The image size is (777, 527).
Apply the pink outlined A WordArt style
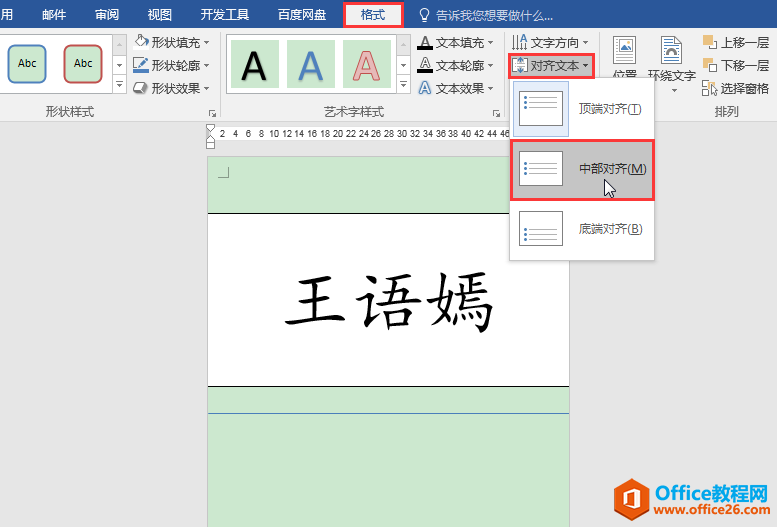366,64
